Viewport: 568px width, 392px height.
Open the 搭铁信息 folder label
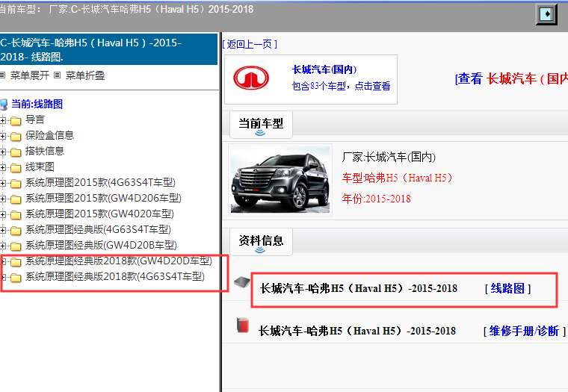45,152
